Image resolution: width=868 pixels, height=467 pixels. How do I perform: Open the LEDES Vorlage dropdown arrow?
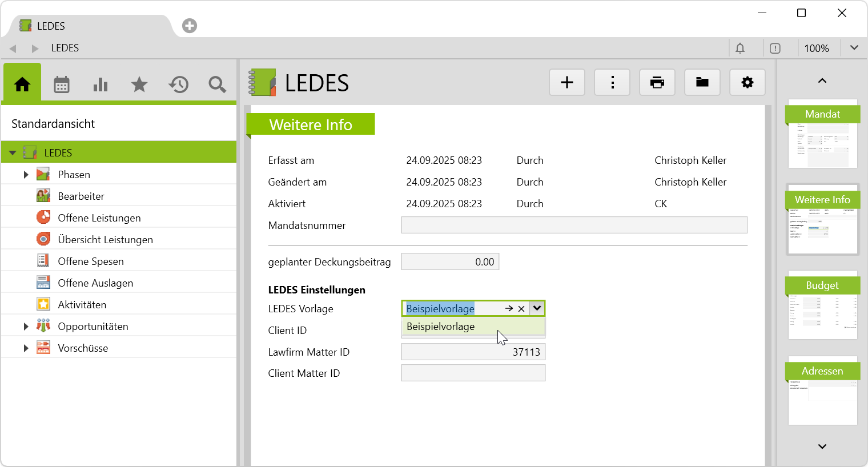537,308
